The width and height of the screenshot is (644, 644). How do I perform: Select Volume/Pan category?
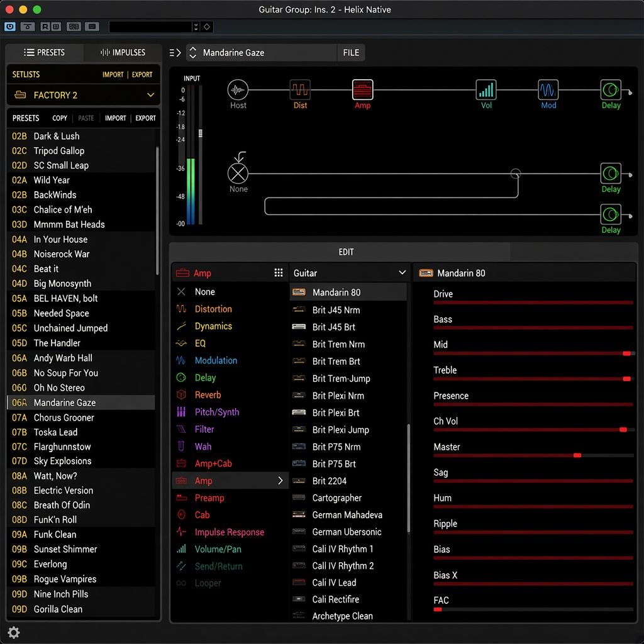(230, 549)
